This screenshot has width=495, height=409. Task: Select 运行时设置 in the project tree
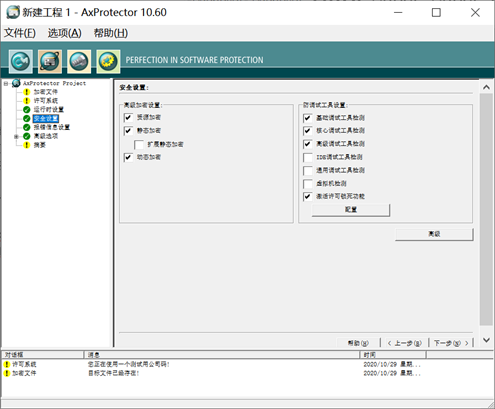(49, 110)
